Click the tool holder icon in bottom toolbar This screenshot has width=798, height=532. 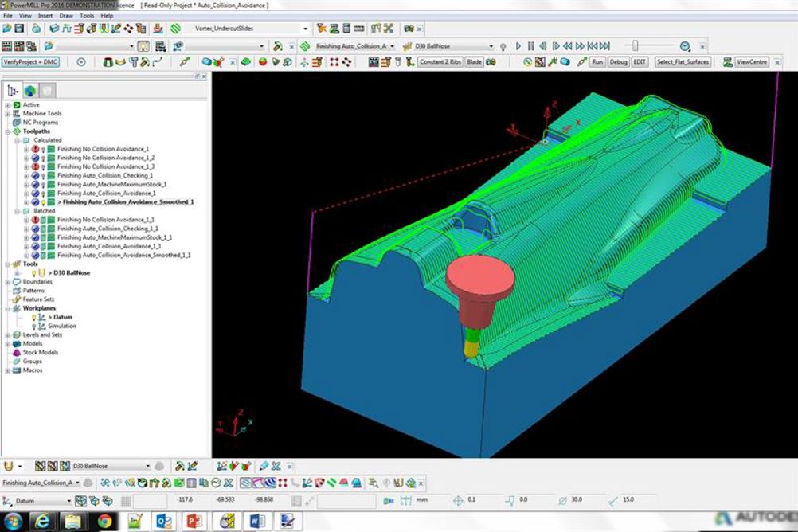coord(8,466)
